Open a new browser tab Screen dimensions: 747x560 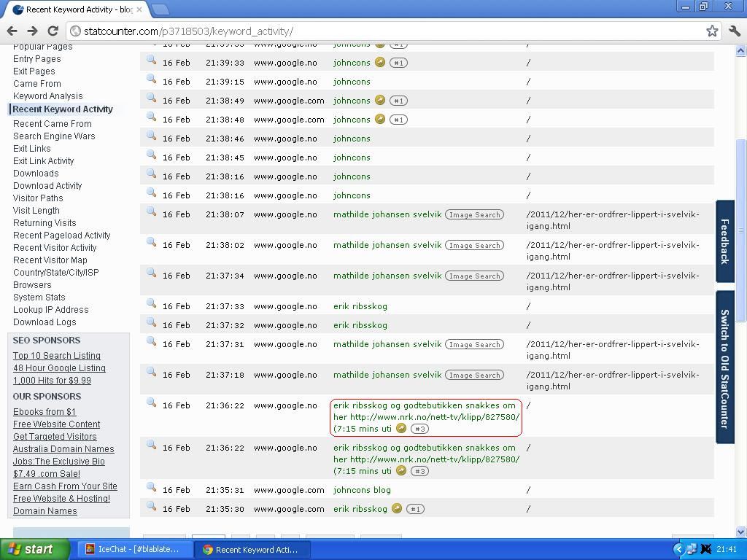tap(160, 9)
